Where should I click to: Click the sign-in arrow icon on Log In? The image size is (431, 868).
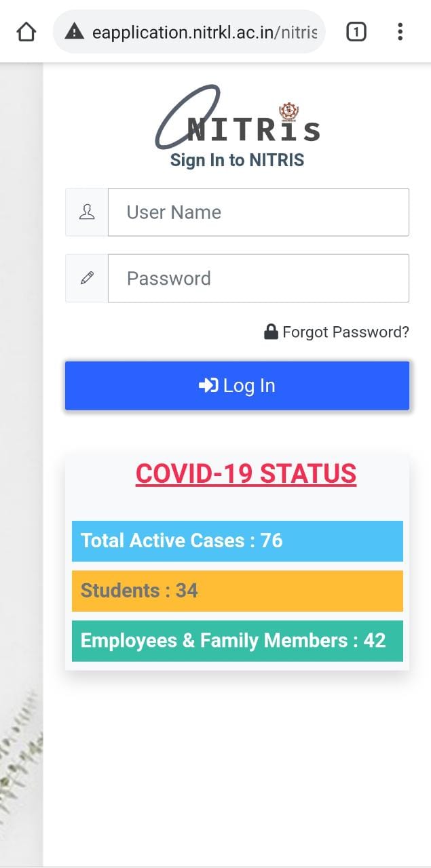tap(208, 385)
